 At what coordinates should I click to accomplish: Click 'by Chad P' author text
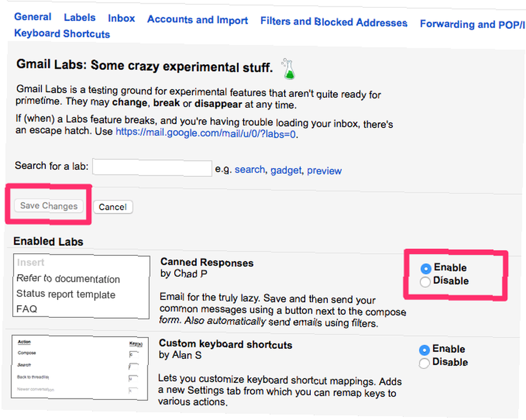click(x=184, y=274)
